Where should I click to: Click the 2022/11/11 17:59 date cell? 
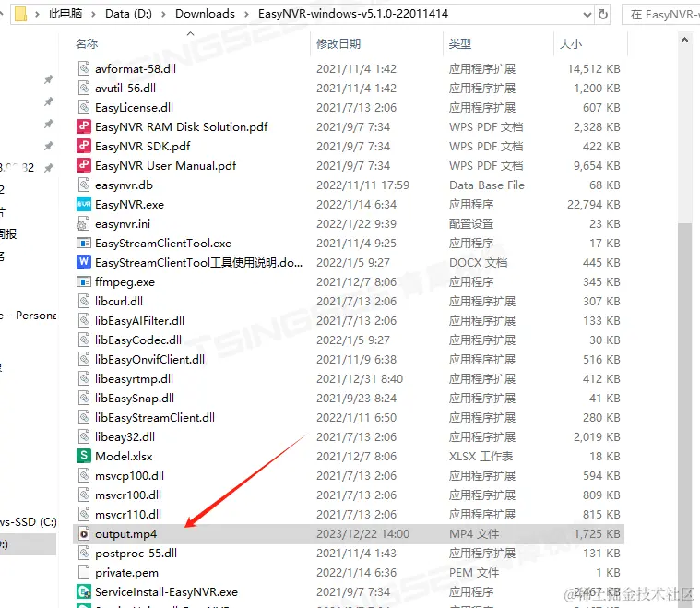(x=363, y=185)
